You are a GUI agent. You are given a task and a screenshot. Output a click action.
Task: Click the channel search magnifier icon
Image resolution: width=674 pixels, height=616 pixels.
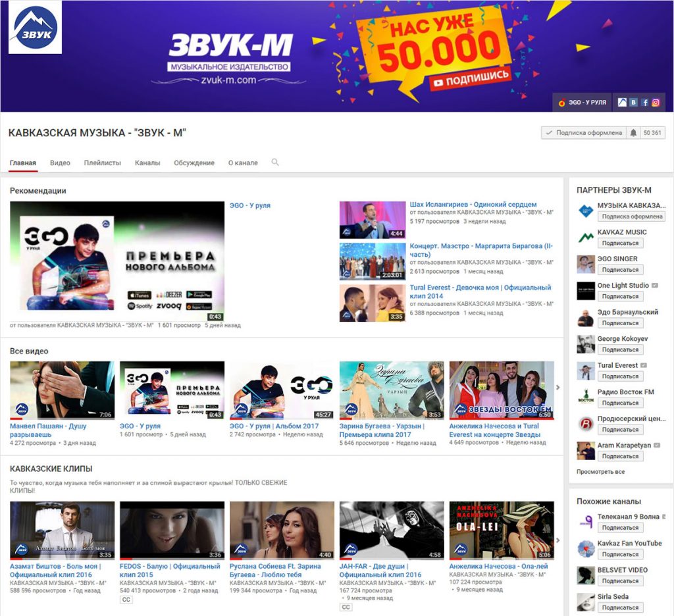pyautogui.click(x=275, y=162)
